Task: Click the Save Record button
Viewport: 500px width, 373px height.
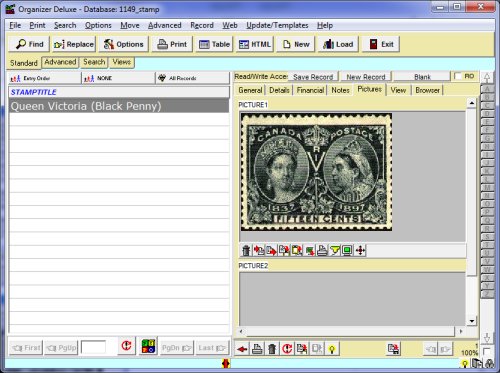Action: (x=313, y=77)
